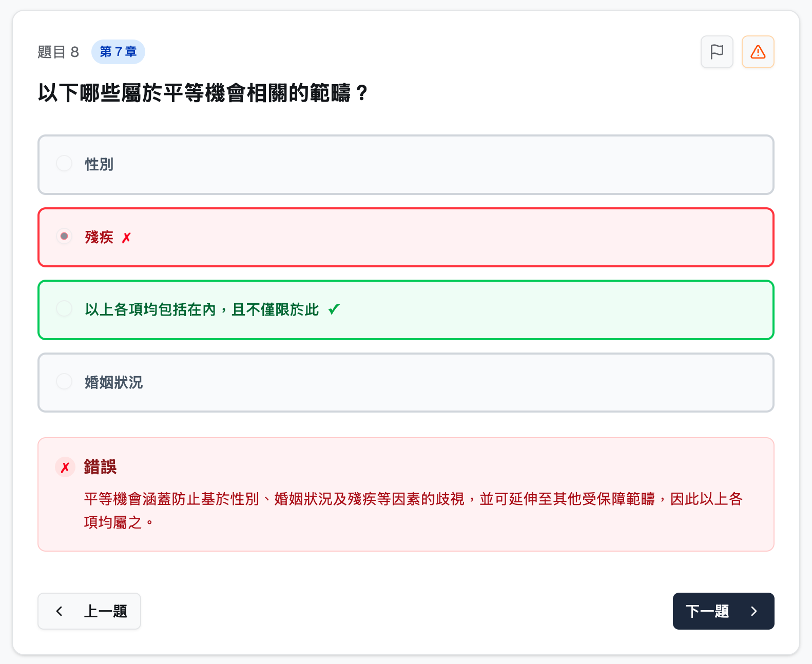Click the 第 7 章 chapter badge
812x664 pixels.
[x=118, y=52]
